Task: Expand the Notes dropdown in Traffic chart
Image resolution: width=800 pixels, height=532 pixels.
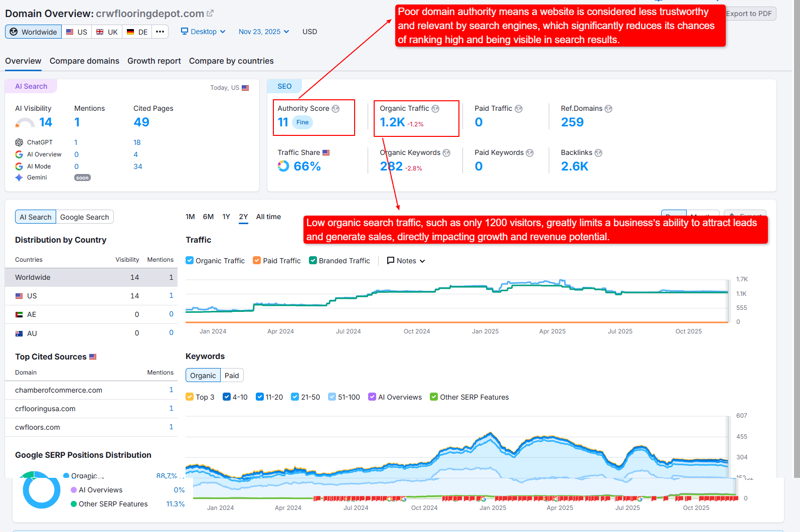Action: (406, 261)
